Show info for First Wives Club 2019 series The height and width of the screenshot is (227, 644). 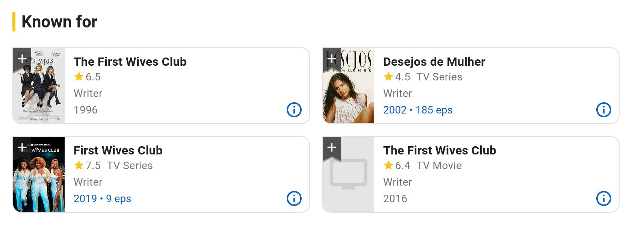(x=294, y=198)
